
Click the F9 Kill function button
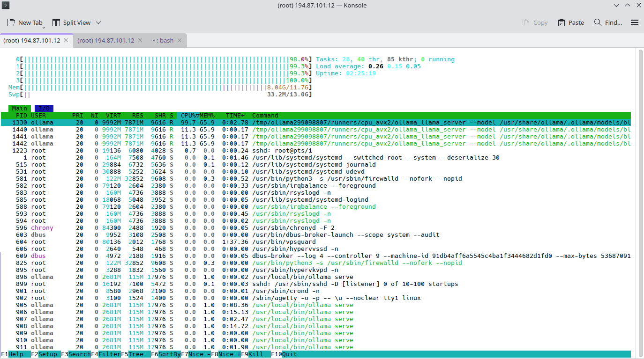(256, 354)
